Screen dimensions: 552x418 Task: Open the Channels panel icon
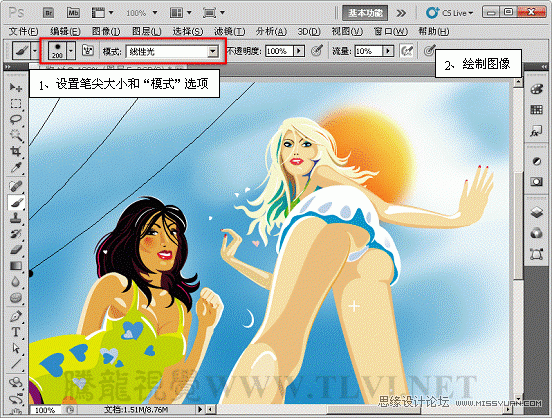click(537, 233)
